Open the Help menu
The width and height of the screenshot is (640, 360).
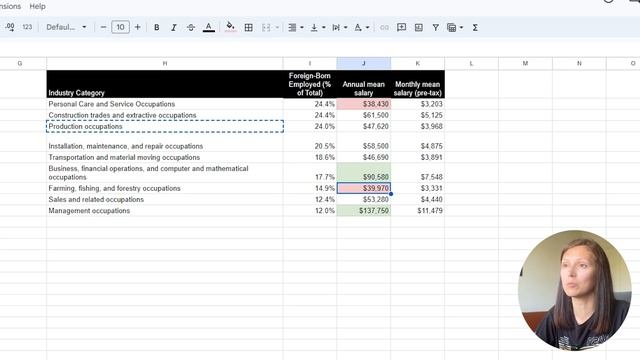click(x=37, y=7)
